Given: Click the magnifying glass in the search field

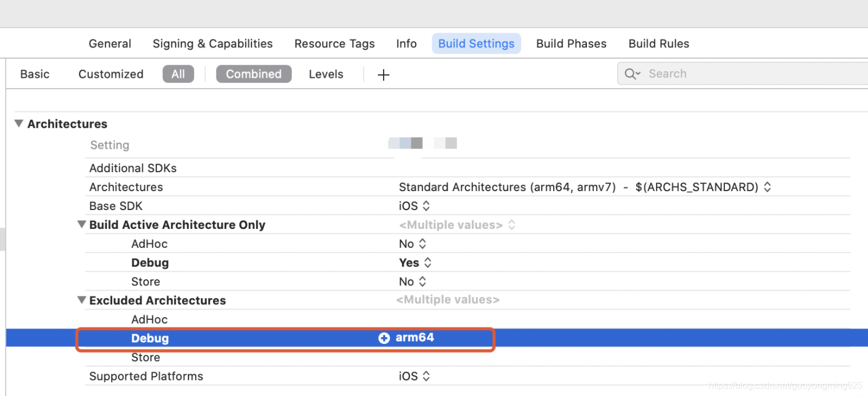Looking at the screenshot, I should coord(632,73).
